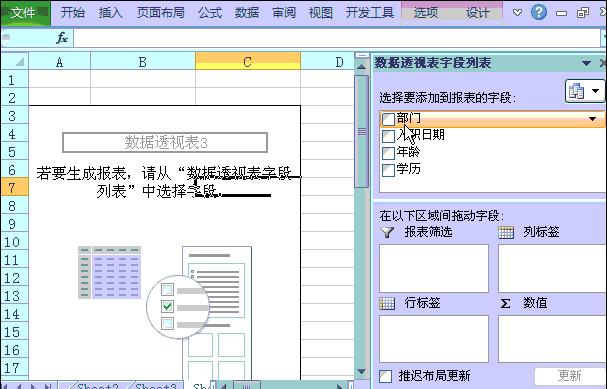Click the vertical scrollbar thumb
Image resolution: width=607 pixels, height=389 pixels.
362,132
